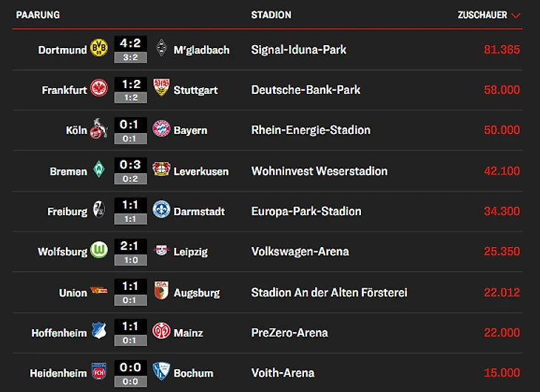Click the RB Leipzig logo
Viewport: 540px width, 392px height.
click(x=161, y=251)
